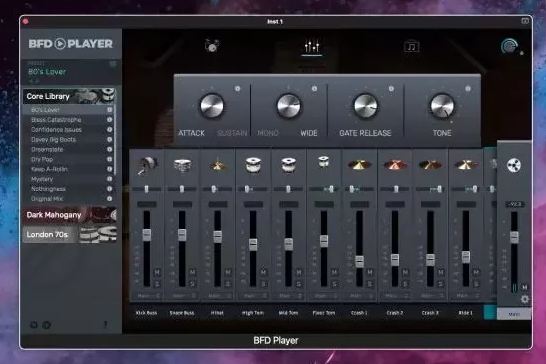Click the Main master label button
This screenshot has width=546, height=364.
pos(514,314)
